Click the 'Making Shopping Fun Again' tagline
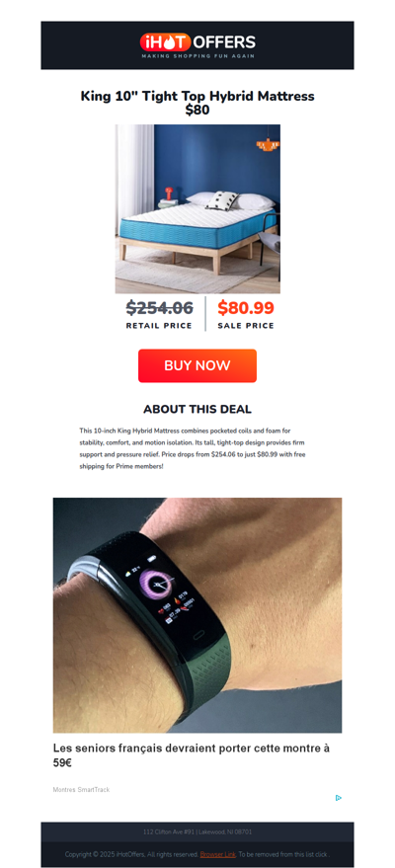Screen dimensions: 395x868 [197, 56]
